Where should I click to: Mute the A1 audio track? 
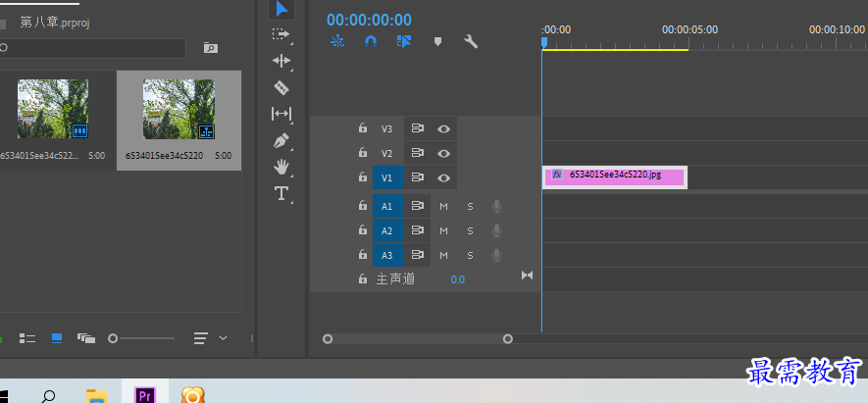(443, 207)
